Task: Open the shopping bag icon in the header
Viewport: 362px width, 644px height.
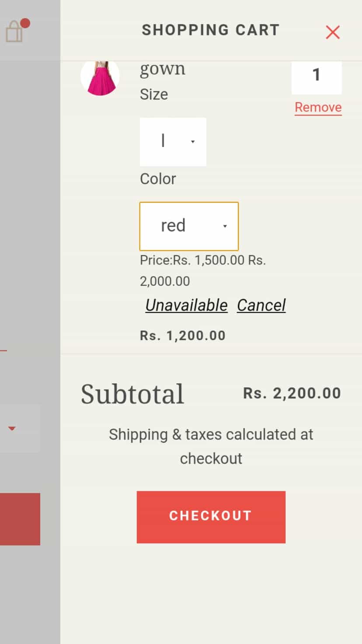Action: coord(14,31)
